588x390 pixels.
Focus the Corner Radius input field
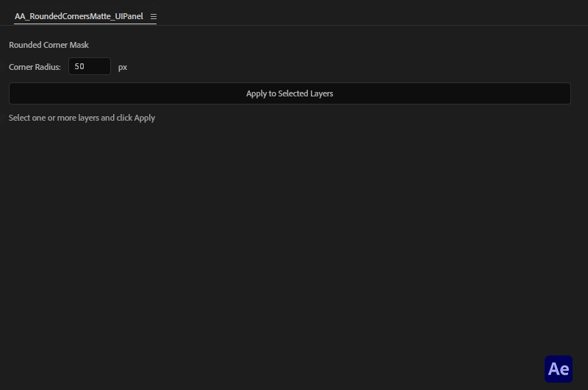(x=90, y=67)
